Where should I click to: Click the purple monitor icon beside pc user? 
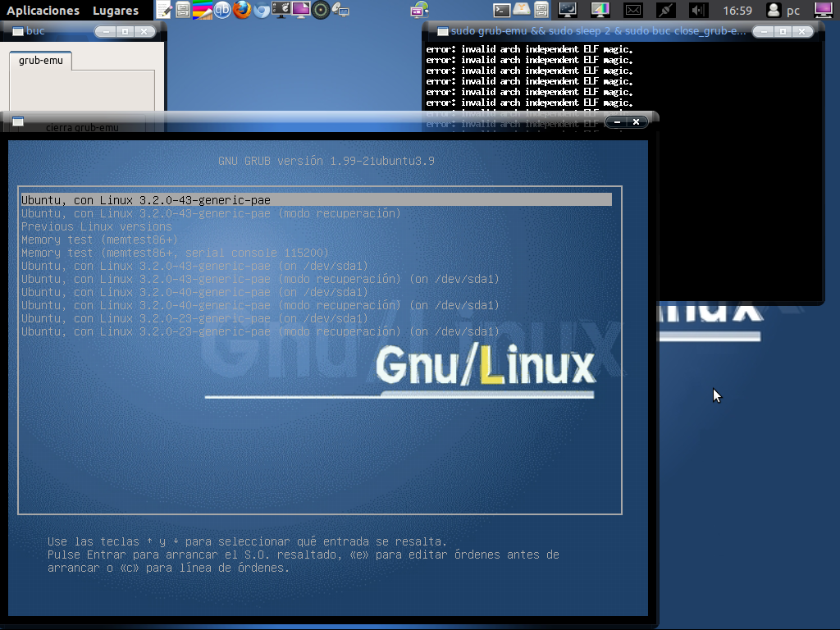coord(823,10)
